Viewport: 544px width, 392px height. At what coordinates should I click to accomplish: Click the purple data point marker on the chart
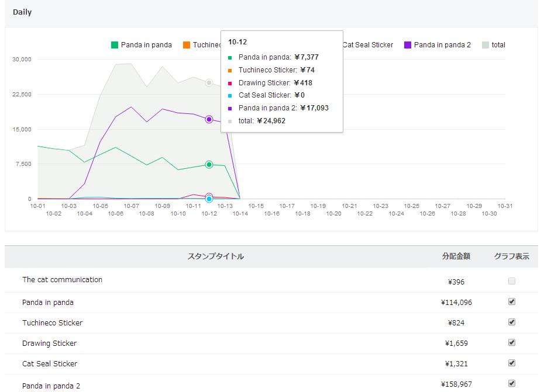209,119
